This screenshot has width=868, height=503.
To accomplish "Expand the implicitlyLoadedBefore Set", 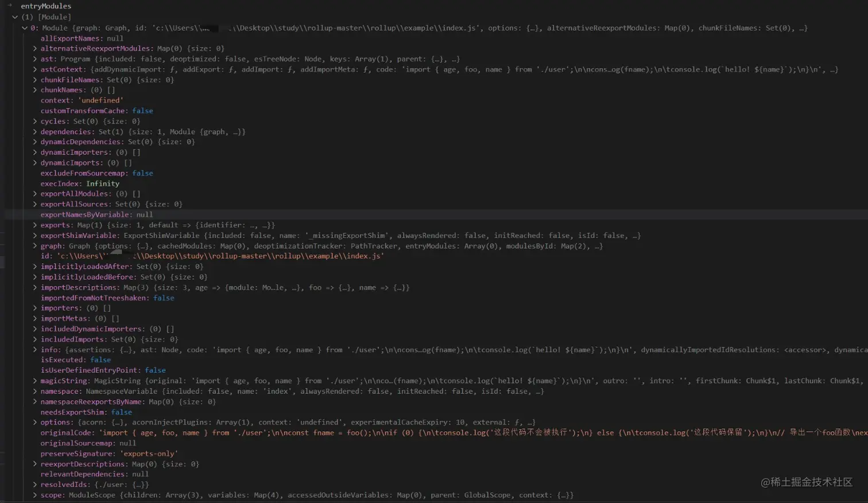I will (x=35, y=277).
